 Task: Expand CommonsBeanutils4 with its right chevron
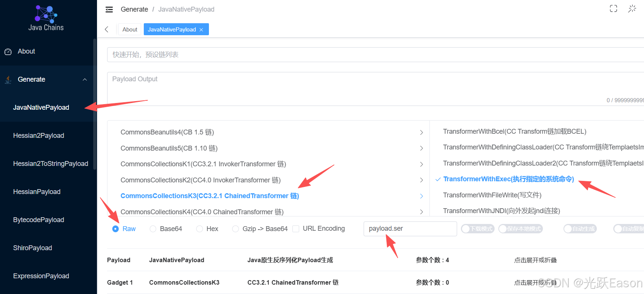tap(421, 133)
